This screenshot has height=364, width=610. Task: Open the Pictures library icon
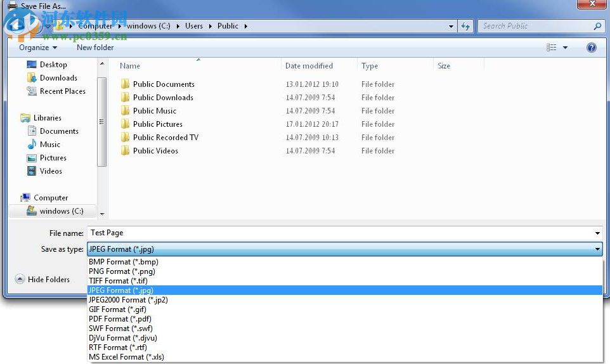click(x=32, y=158)
